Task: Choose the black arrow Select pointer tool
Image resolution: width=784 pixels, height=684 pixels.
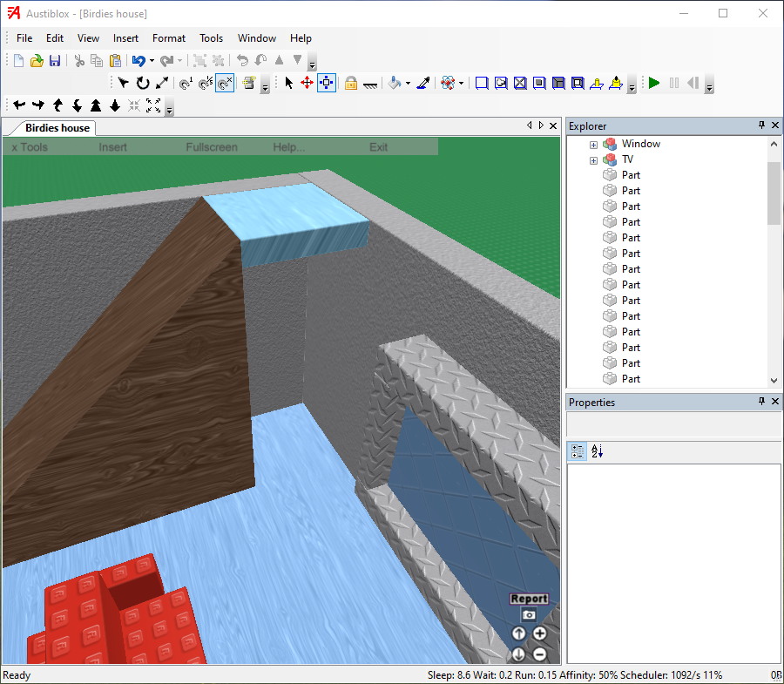Action: (x=288, y=83)
